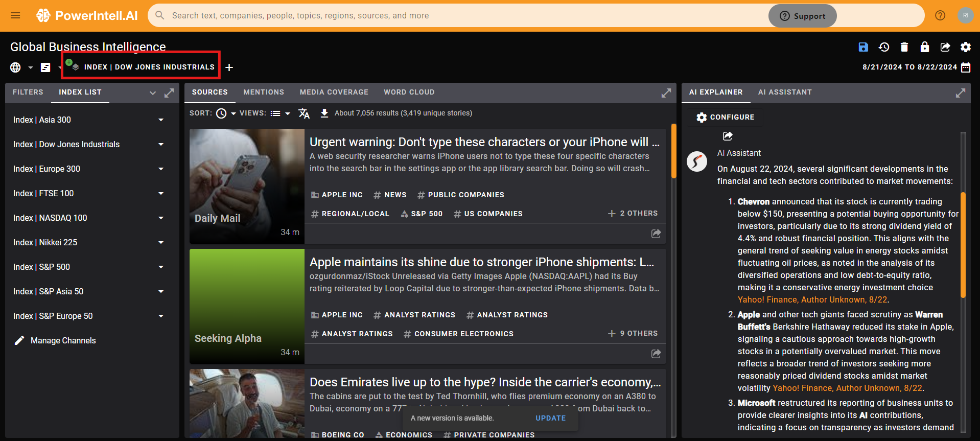Expand the Index | FTSE 100 entry
This screenshot has height=441, width=980.
pyautogui.click(x=161, y=194)
